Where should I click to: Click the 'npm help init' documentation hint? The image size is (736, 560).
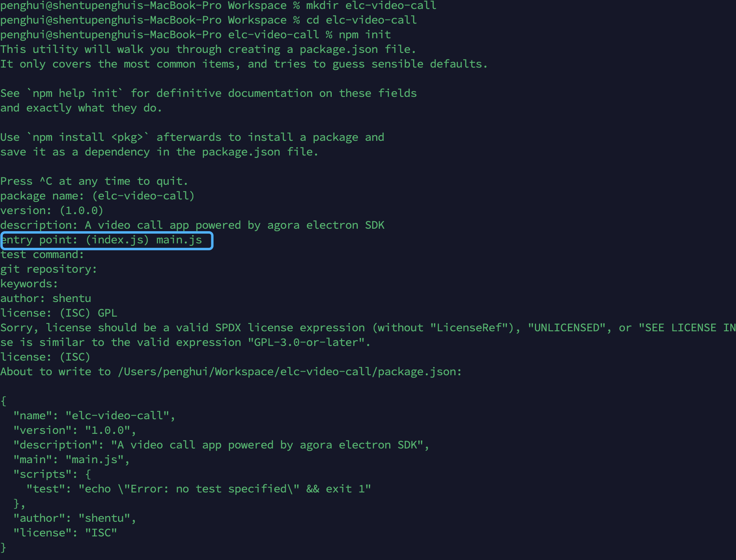point(75,94)
